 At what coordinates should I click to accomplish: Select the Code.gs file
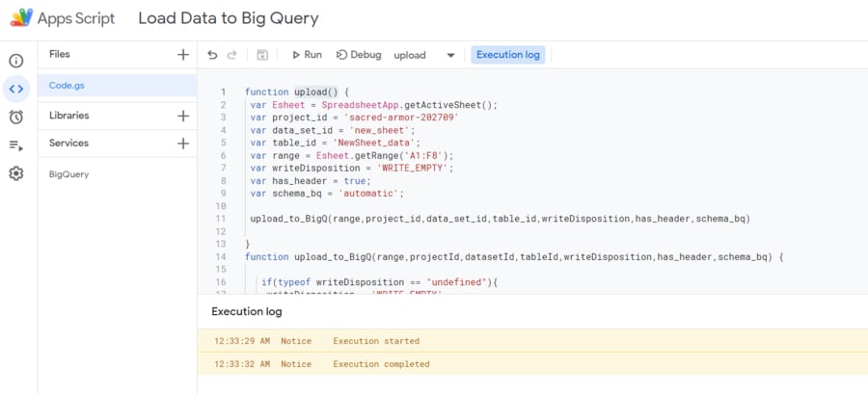click(x=118, y=86)
